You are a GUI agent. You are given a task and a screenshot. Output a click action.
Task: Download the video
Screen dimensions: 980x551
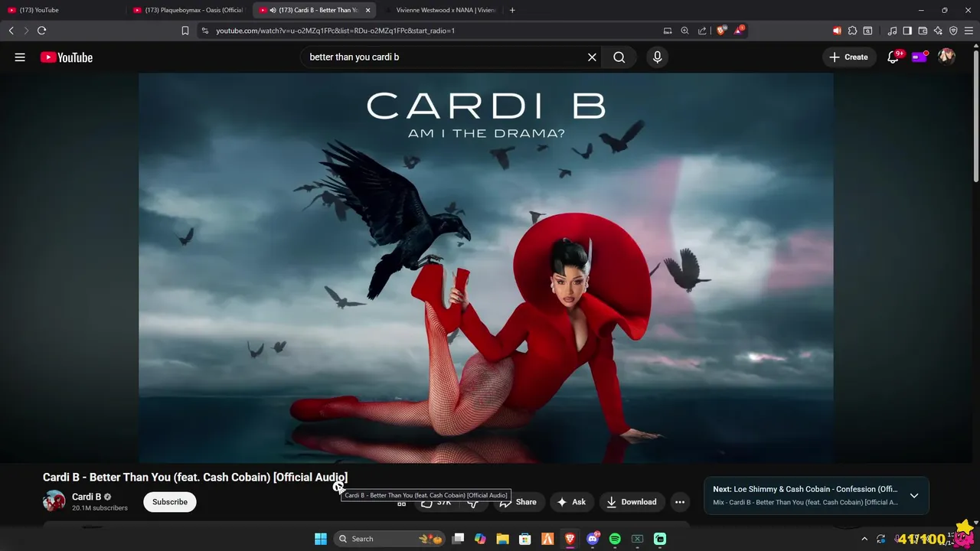pos(632,502)
